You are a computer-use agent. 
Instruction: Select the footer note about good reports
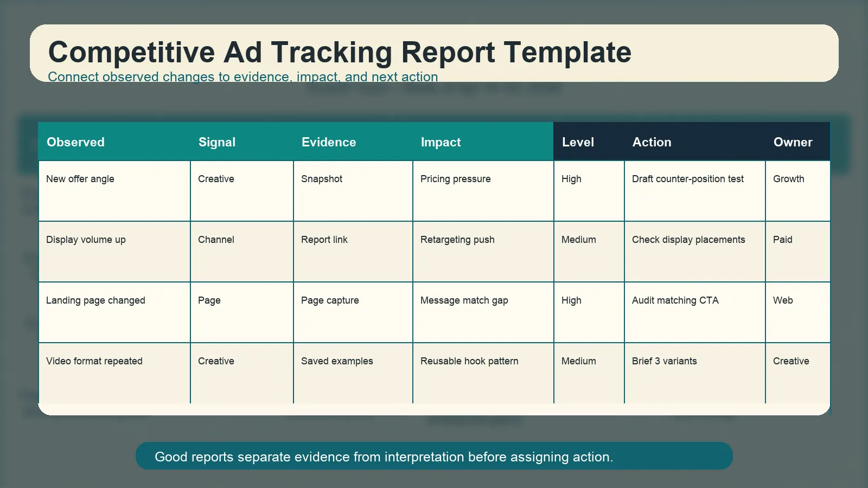384,457
